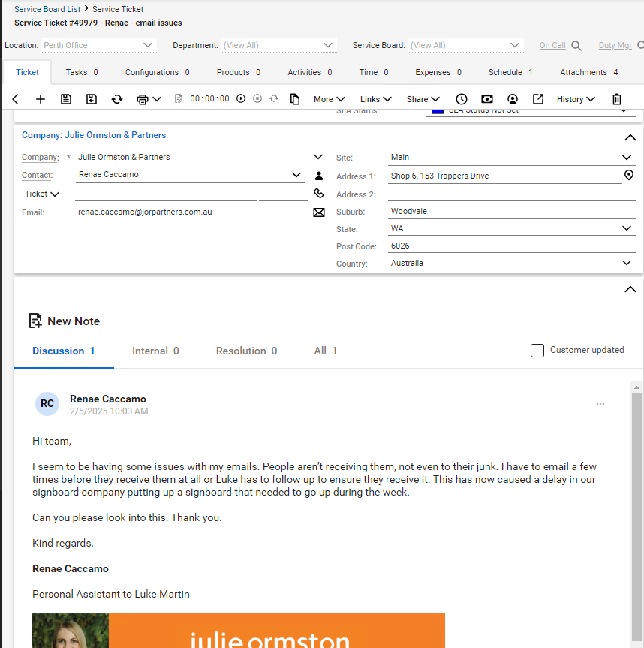Tick the Customer updated checkbox

(537, 351)
